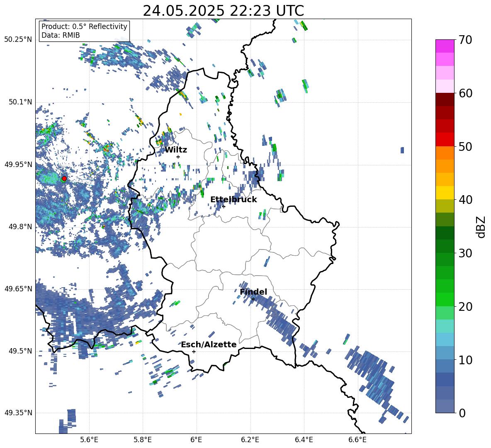Image resolution: width=491 pixels, height=448 pixels.
Task: Click the red radar site dot
Action: pyautogui.click(x=64, y=178)
